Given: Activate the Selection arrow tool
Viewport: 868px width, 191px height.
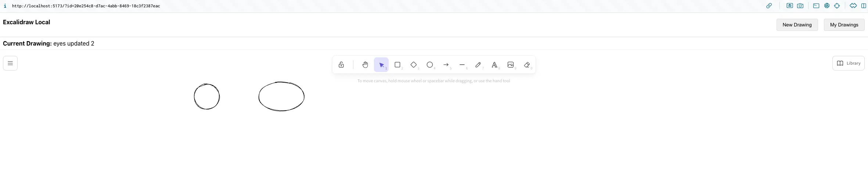Looking at the screenshot, I should (x=381, y=65).
